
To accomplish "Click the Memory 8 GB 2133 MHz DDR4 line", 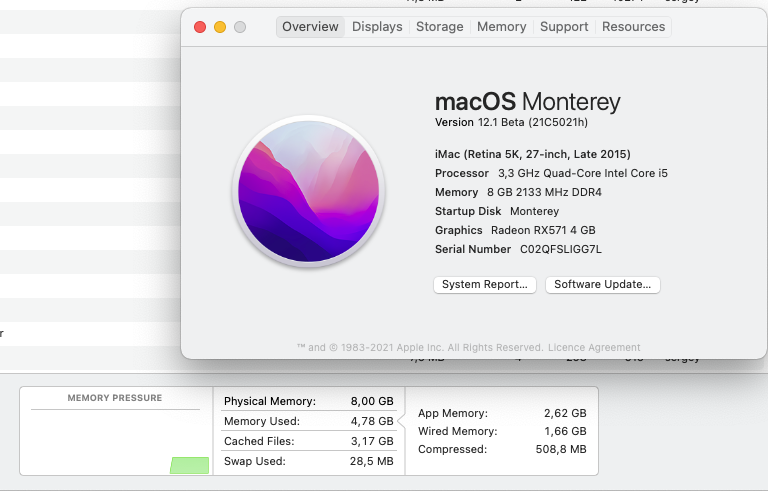I will [518, 192].
